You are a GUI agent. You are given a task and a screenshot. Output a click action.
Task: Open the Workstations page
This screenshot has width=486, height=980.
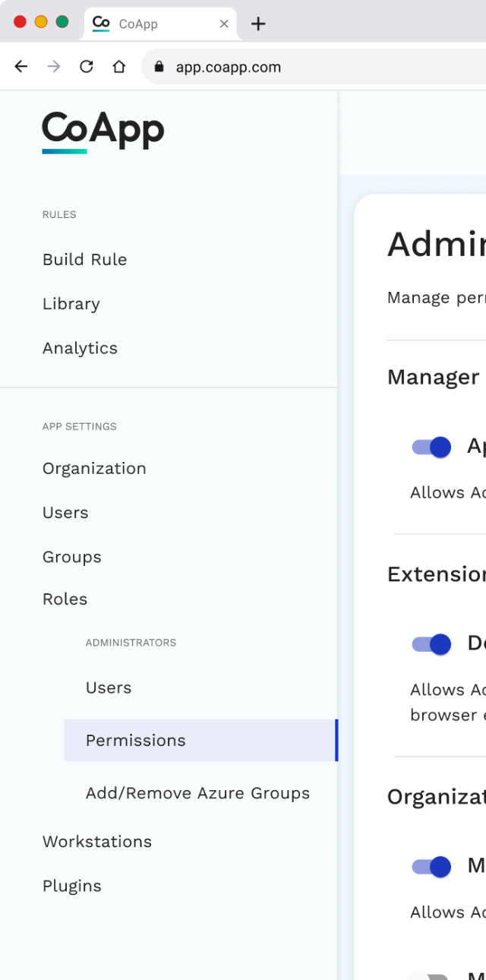coord(97,842)
